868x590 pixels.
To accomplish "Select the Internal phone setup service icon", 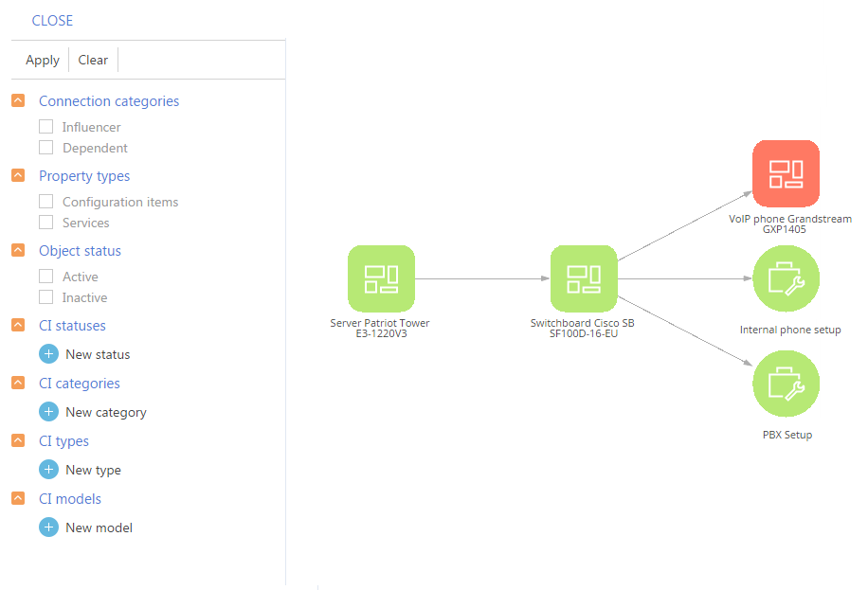I will click(x=787, y=279).
